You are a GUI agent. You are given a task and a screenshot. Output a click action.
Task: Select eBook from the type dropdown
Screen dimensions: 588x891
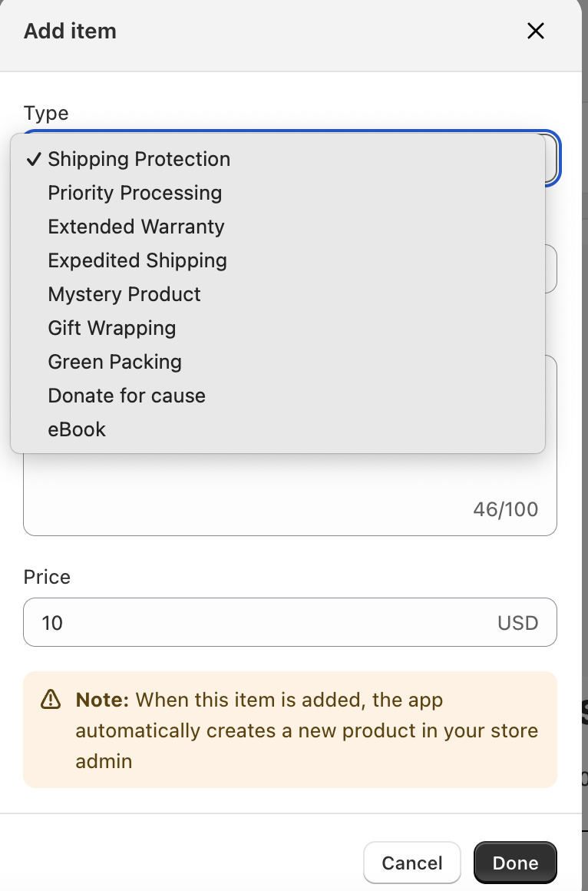pyautogui.click(x=77, y=429)
